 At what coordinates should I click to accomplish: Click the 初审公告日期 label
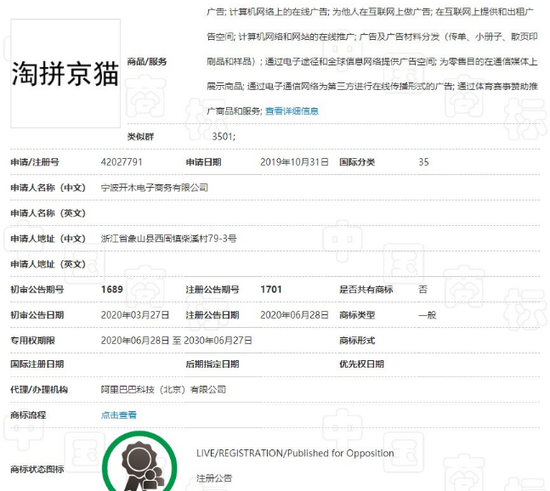click(37, 315)
